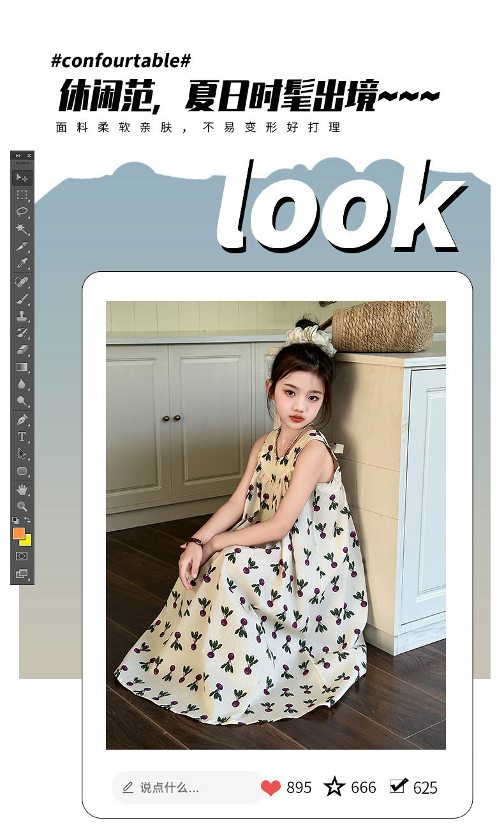
Task: Select the Spot Healing Brush tool
Action: tap(22, 281)
